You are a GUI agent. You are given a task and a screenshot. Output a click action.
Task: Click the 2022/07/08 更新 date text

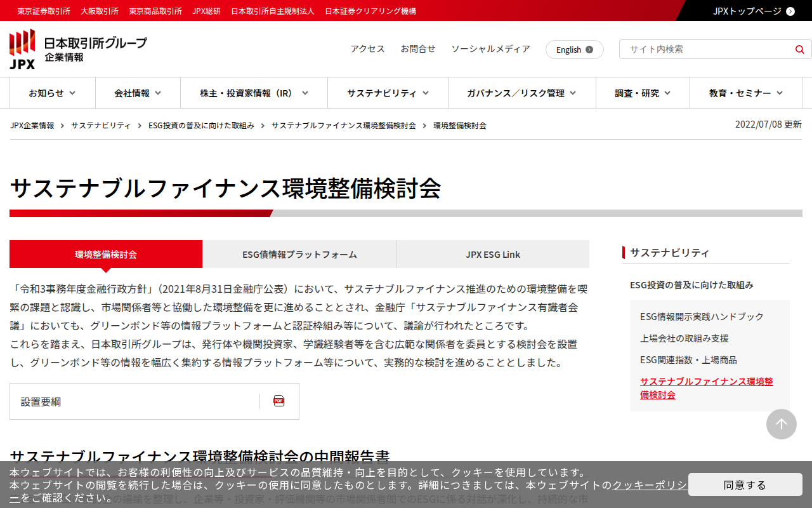pos(768,124)
